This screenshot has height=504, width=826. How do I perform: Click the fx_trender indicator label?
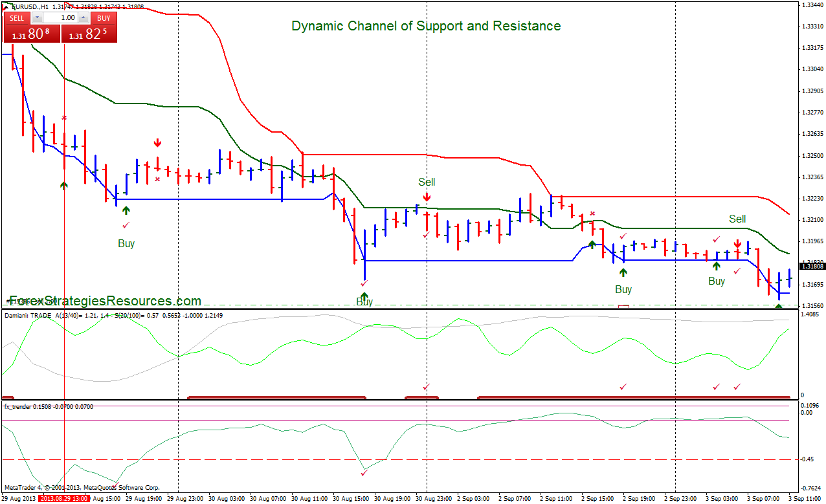49,407
